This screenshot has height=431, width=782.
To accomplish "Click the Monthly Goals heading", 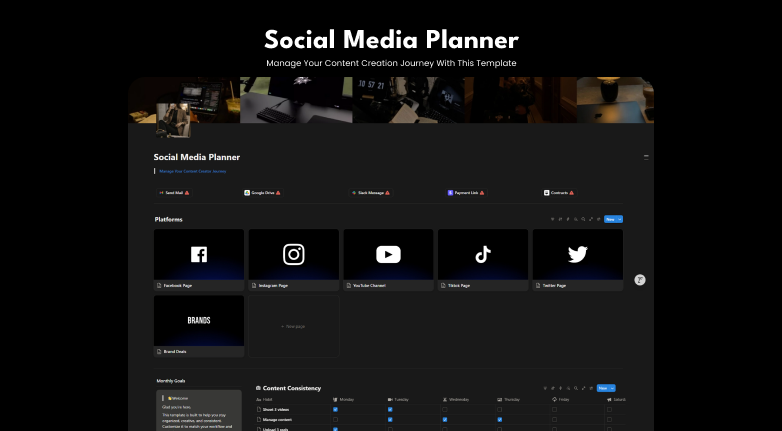I will (171, 381).
